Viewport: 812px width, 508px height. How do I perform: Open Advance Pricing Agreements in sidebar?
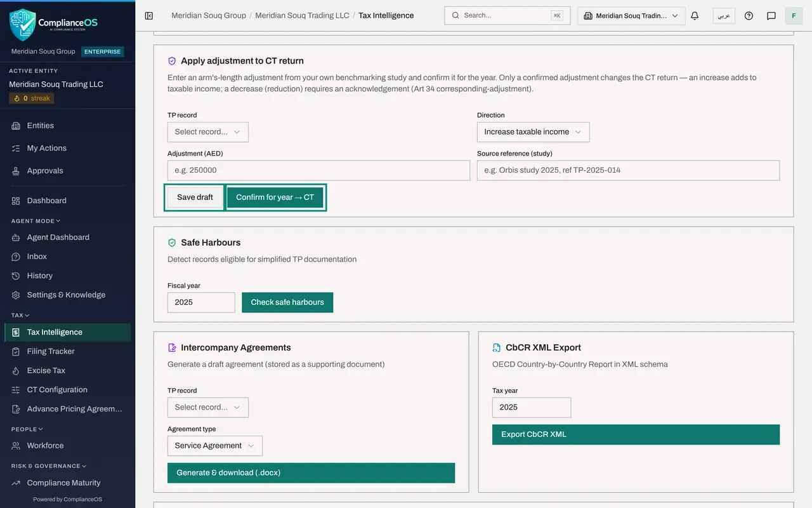67,408
